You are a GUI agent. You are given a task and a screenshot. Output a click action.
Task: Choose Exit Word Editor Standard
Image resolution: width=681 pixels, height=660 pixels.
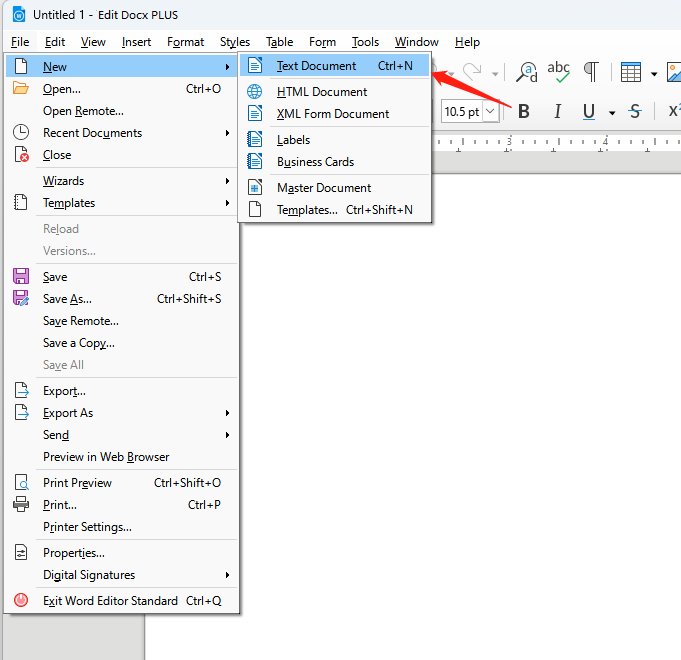[122, 601]
